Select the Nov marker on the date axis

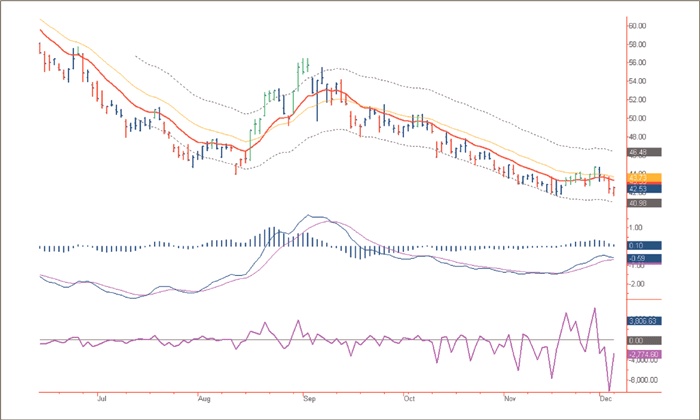[x=509, y=397]
